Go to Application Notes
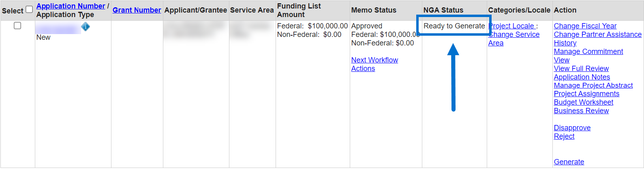The height and width of the screenshot is (170, 644). tap(582, 77)
